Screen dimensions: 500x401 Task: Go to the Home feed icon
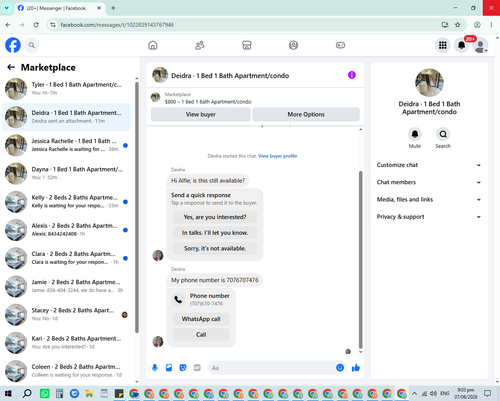pyautogui.click(x=153, y=45)
